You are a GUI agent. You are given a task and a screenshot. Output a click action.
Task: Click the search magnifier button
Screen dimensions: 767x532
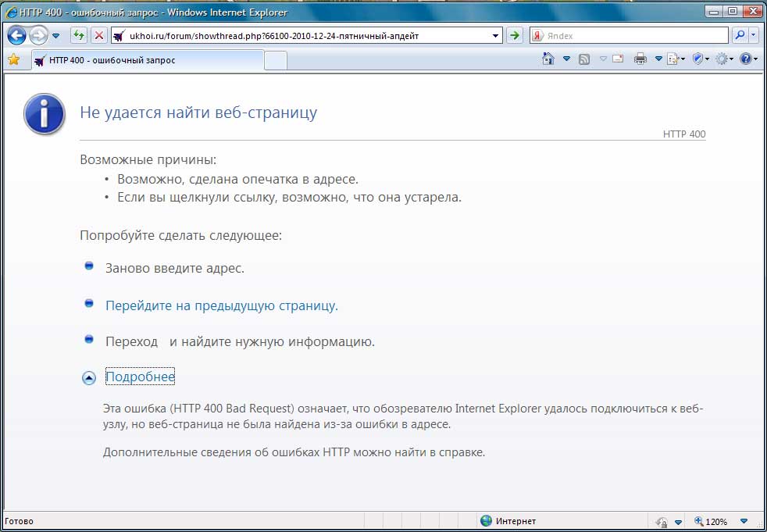point(740,35)
